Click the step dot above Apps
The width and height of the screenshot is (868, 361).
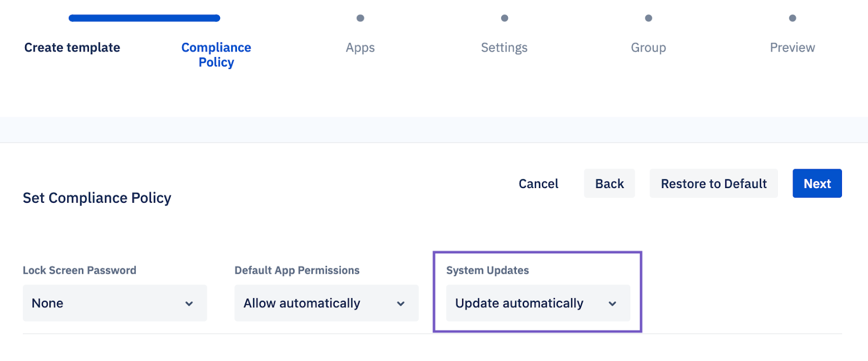[360, 18]
